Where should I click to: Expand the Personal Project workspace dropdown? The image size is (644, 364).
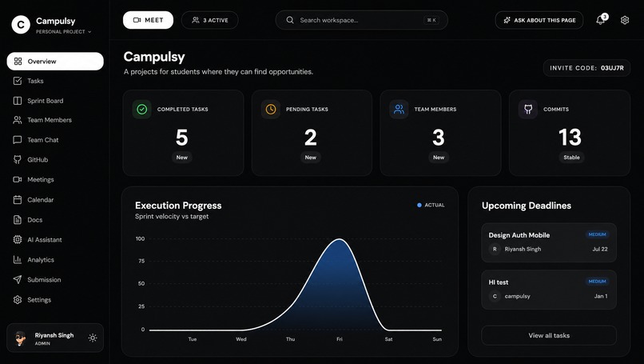pyautogui.click(x=64, y=32)
